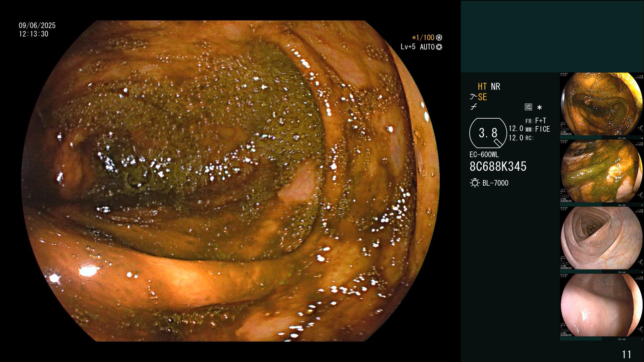644x362 pixels.
Task: Click the AUTO iris mode text
Action: click(x=427, y=47)
